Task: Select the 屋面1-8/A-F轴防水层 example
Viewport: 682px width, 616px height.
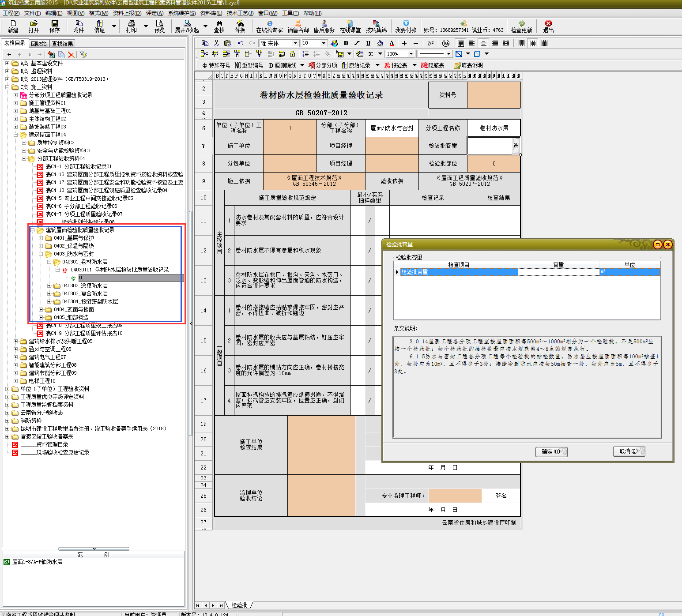Action: (x=37, y=562)
